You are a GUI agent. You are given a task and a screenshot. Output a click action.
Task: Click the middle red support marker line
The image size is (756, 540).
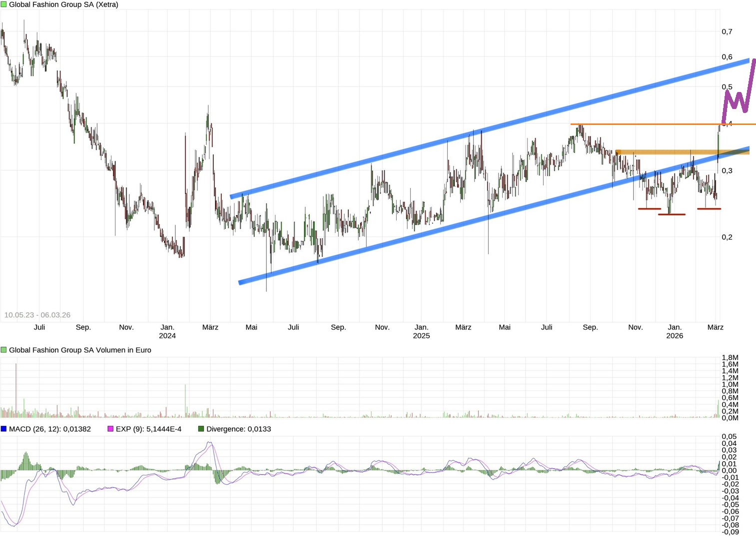[x=672, y=214]
